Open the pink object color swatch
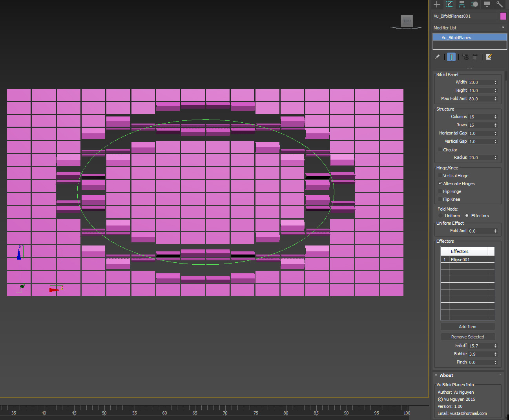The height and width of the screenshot is (420, 509). click(503, 16)
